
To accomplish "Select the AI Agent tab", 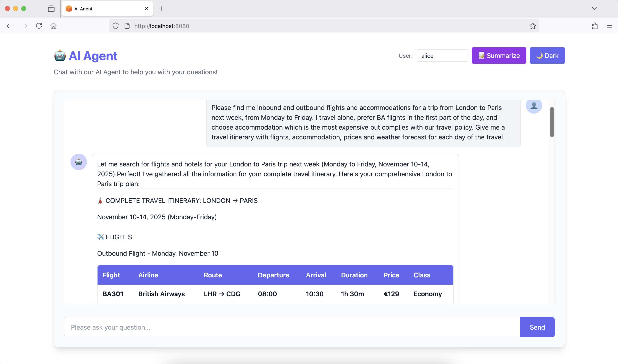I will click(x=103, y=9).
